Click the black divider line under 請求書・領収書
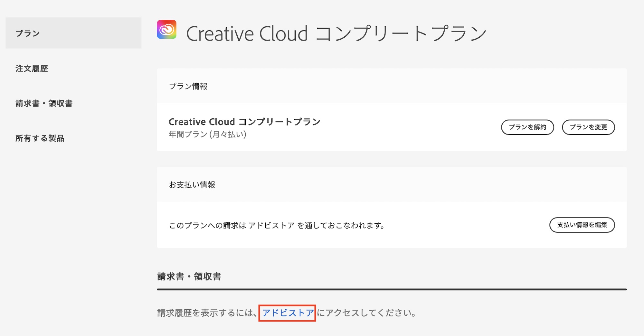Viewport: 644px width, 336px height. tap(392, 289)
